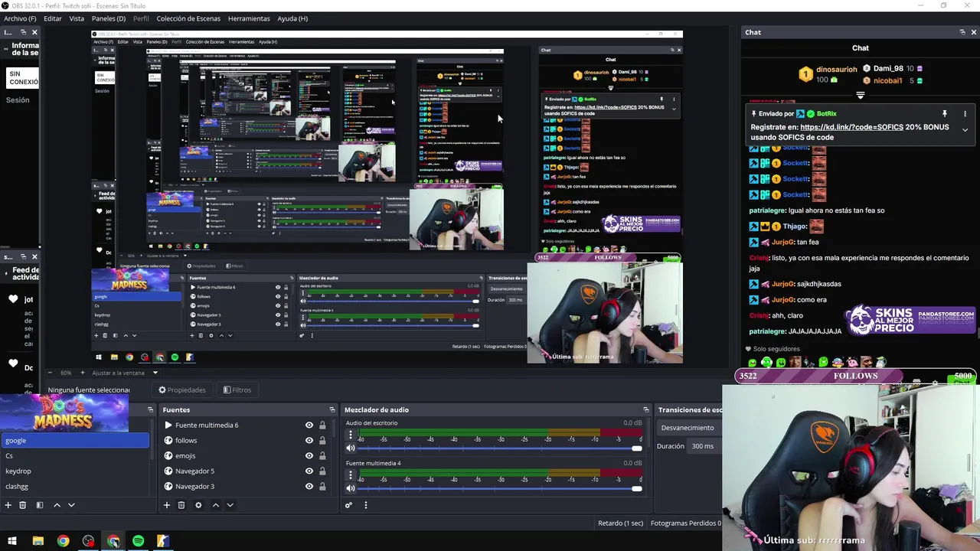Viewport: 980px width, 551px height.
Task: Toggle lock on follows source
Action: [322, 441]
